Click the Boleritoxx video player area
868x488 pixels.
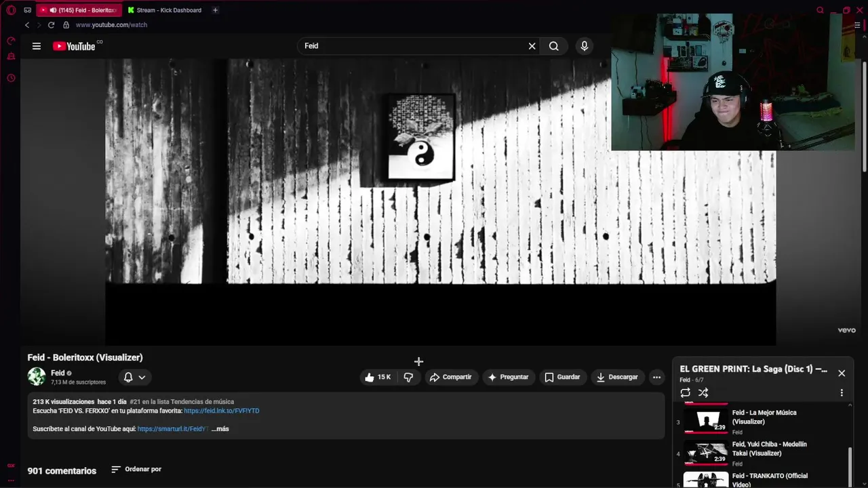click(x=441, y=202)
